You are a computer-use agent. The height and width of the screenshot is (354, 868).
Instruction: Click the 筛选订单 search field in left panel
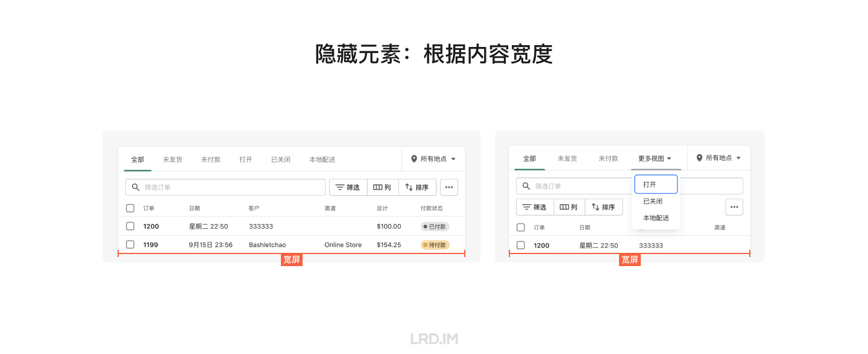(x=225, y=187)
